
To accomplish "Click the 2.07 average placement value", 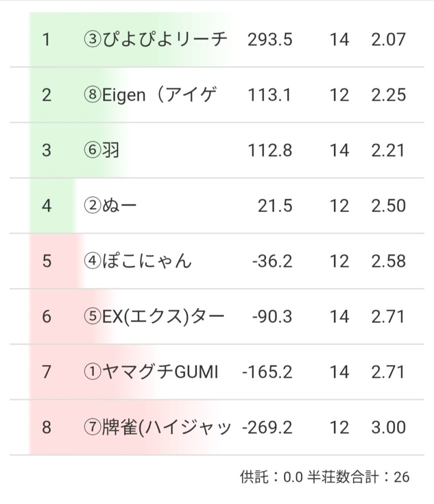I will (x=388, y=39).
